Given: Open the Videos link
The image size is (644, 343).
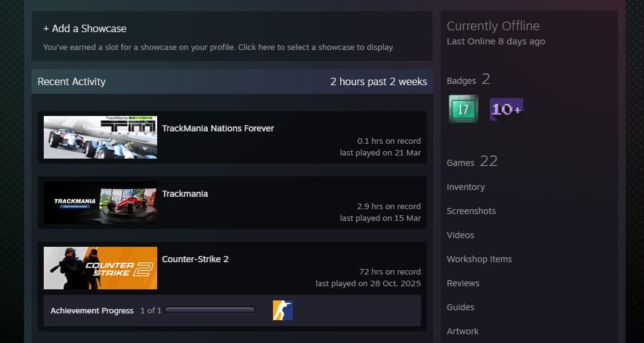Looking at the screenshot, I should 460,235.
